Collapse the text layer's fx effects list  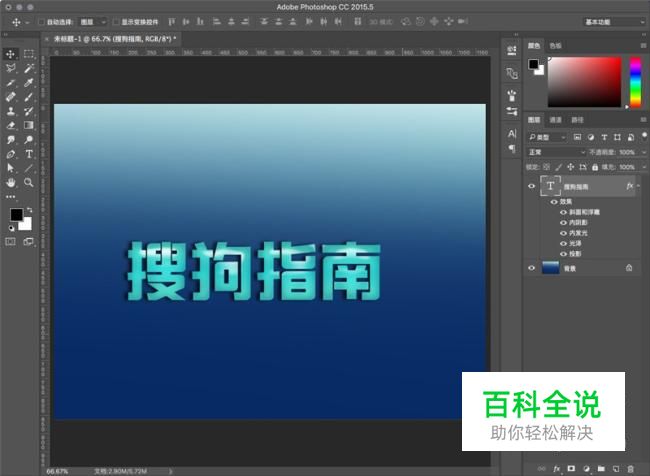pyautogui.click(x=638, y=186)
